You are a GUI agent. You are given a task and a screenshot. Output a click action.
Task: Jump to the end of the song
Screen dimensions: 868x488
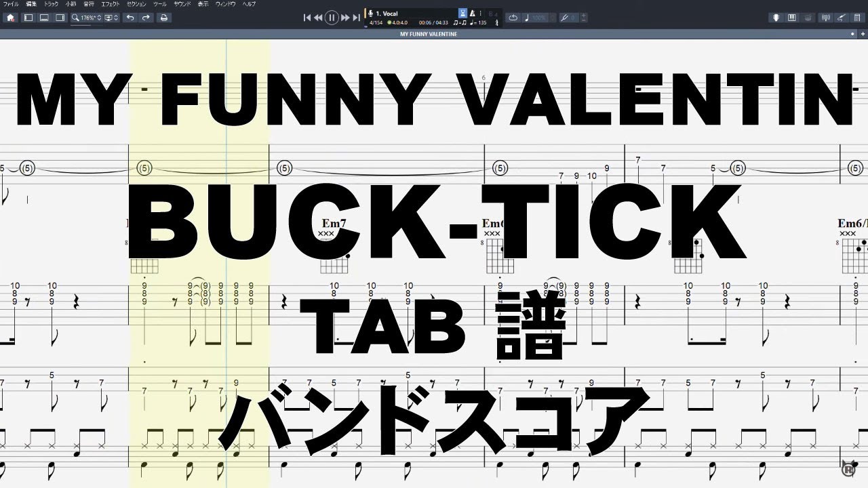pos(355,17)
